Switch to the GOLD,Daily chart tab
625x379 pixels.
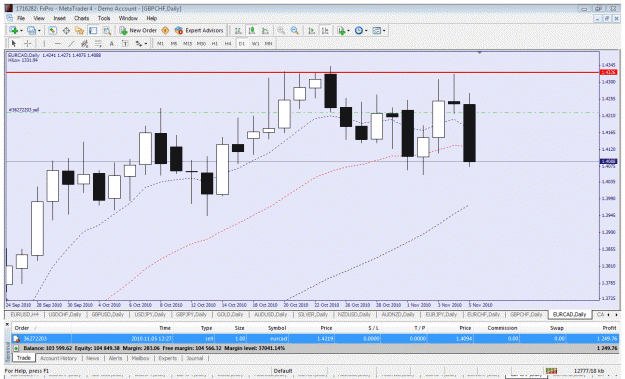tap(230, 314)
